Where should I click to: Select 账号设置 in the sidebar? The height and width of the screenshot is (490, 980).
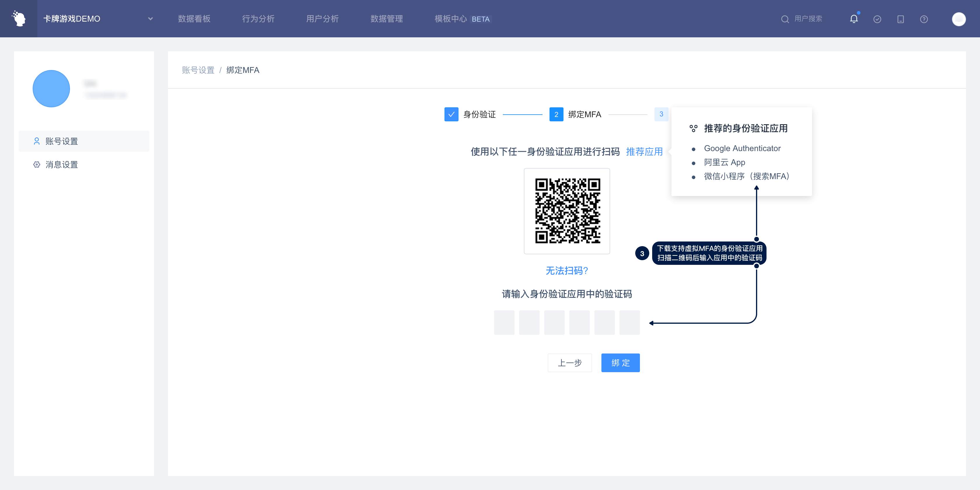pyautogui.click(x=62, y=141)
